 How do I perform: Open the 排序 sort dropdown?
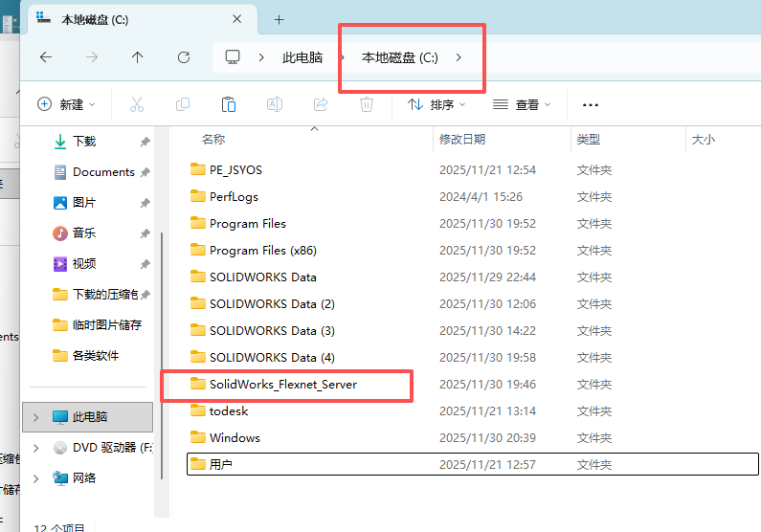(436, 104)
